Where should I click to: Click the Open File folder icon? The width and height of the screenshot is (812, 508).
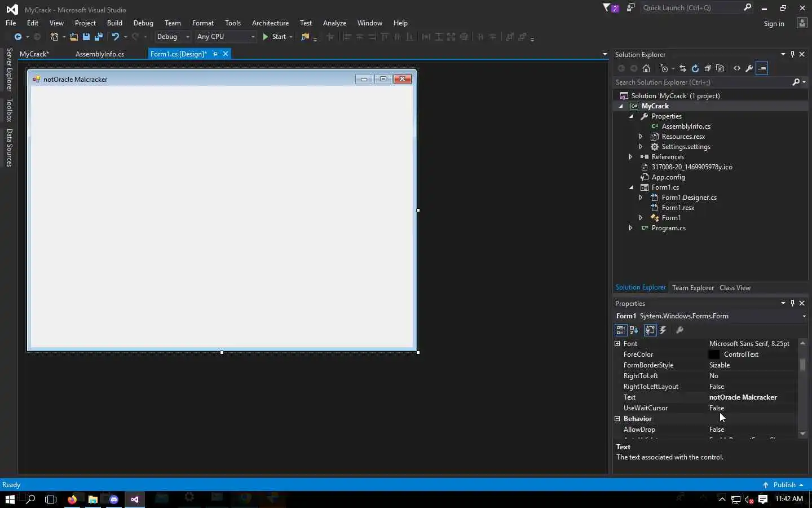pos(73,37)
